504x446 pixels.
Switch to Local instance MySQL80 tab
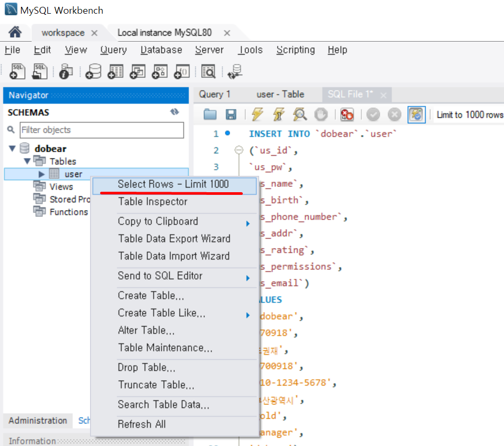pyautogui.click(x=164, y=33)
